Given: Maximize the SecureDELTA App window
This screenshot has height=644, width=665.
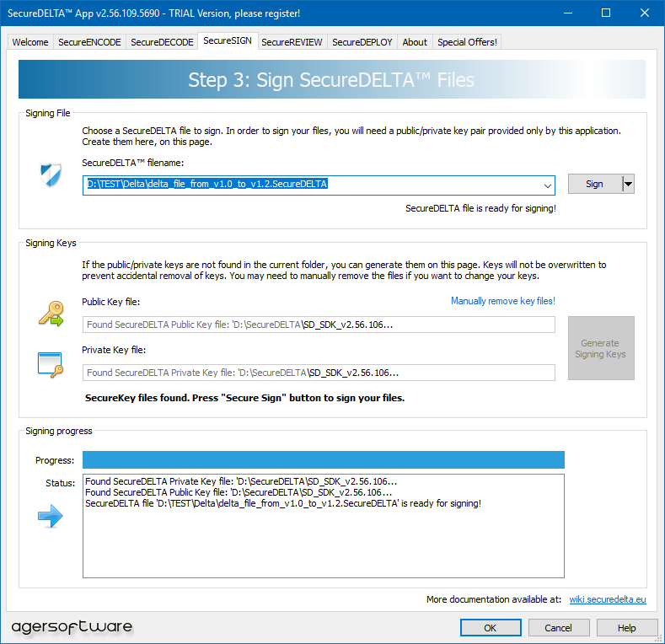Looking at the screenshot, I should (x=606, y=13).
